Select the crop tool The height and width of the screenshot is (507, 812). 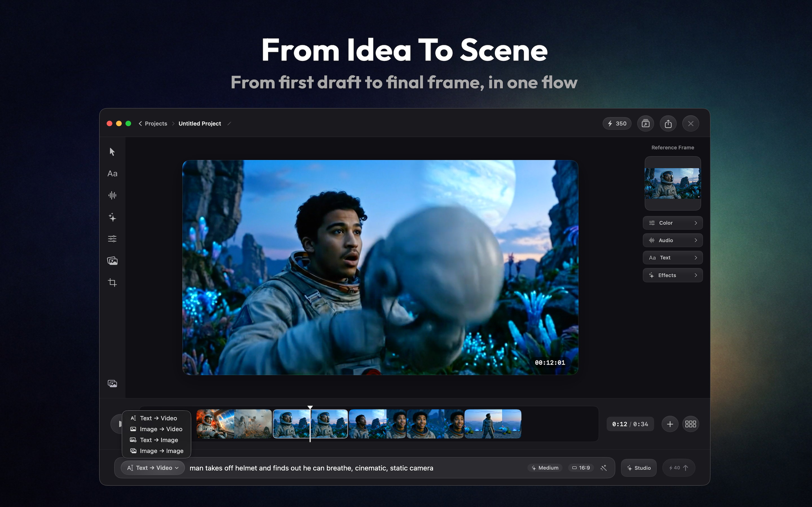point(112,282)
